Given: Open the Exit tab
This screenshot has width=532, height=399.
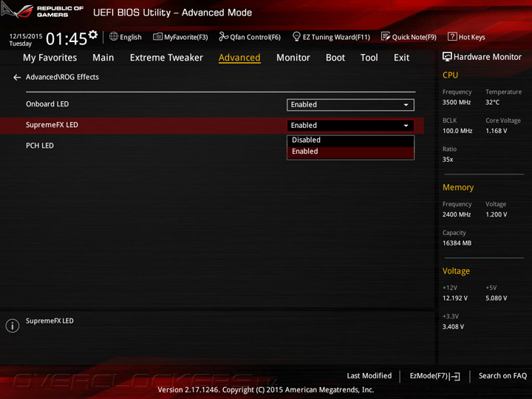Looking at the screenshot, I should (x=401, y=58).
